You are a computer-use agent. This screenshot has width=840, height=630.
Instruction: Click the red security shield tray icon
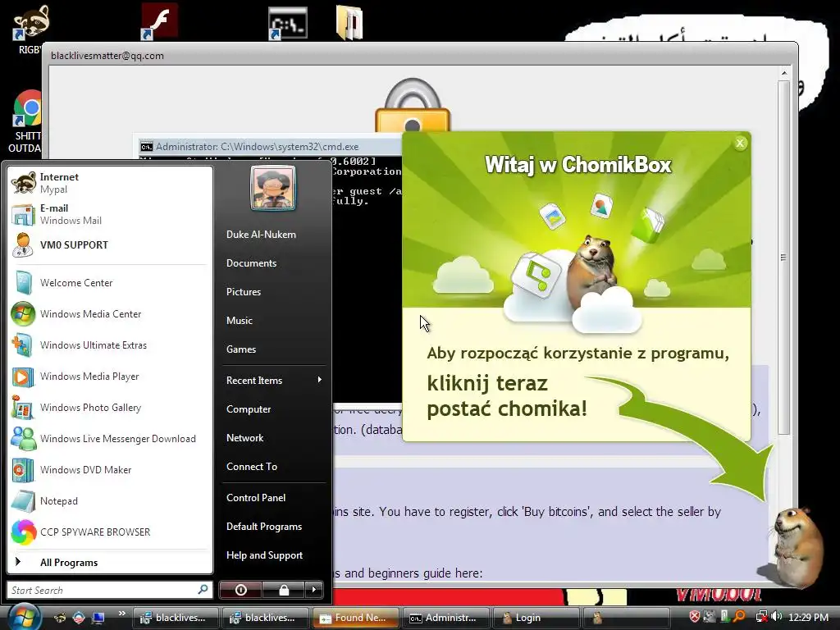pyautogui.click(x=694, y=617)
